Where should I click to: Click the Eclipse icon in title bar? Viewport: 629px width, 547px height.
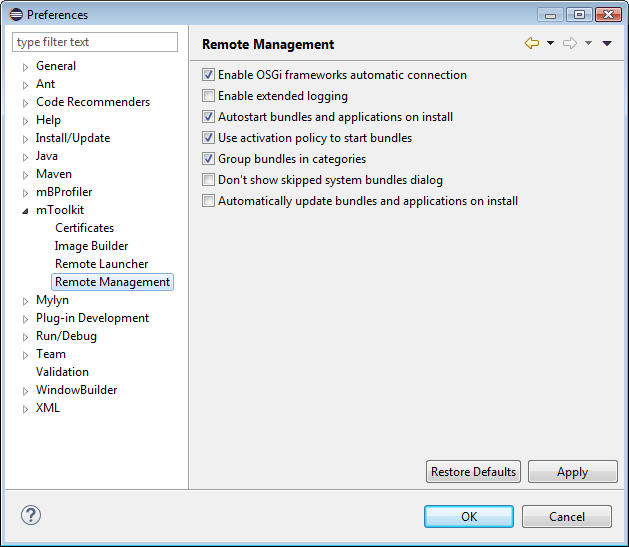(15, 15)
